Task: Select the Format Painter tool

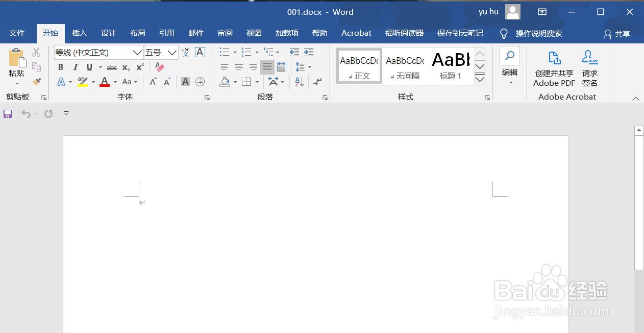Action: point(36,82)
